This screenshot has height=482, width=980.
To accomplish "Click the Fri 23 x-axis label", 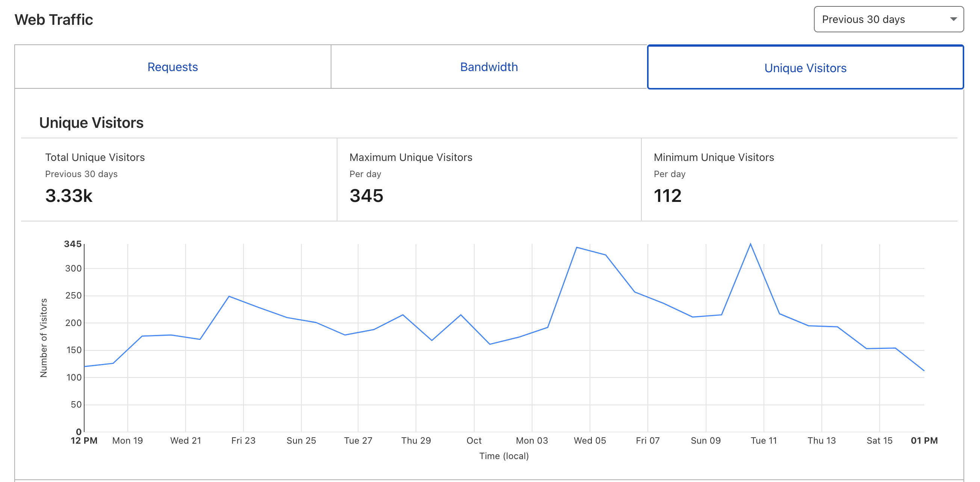I will [x=243, y=441].
